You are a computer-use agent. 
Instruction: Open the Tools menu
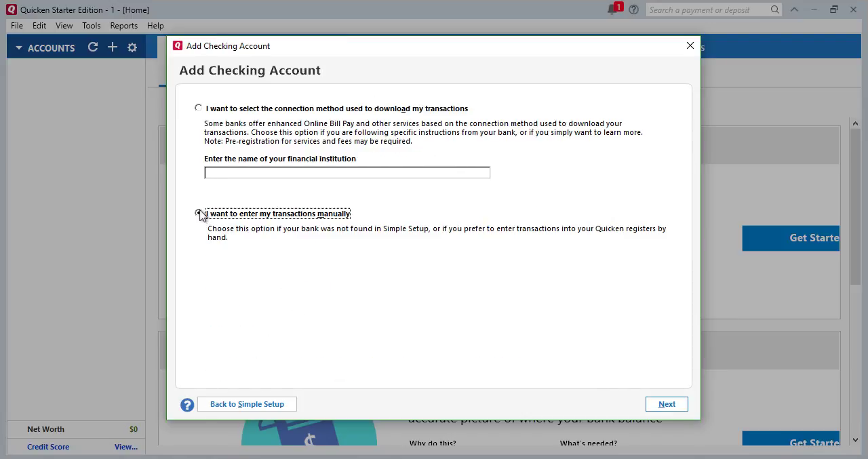[92, 26]
